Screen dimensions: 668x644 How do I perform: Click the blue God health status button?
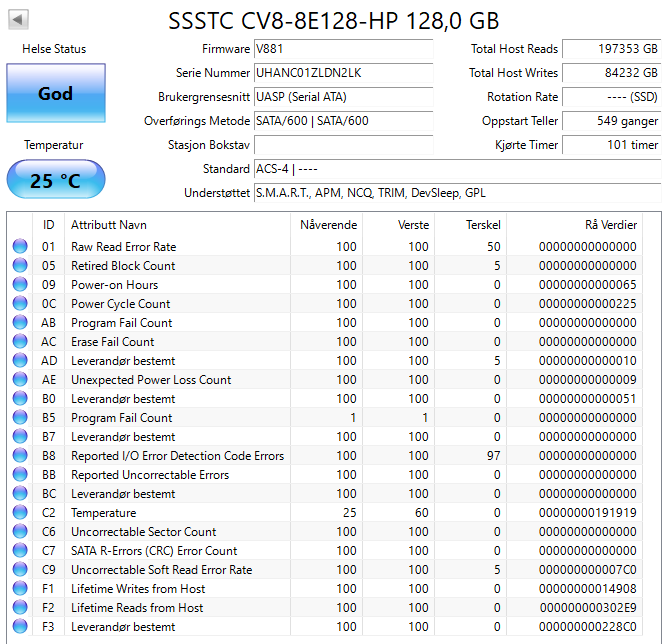click(x=56, y=93)
